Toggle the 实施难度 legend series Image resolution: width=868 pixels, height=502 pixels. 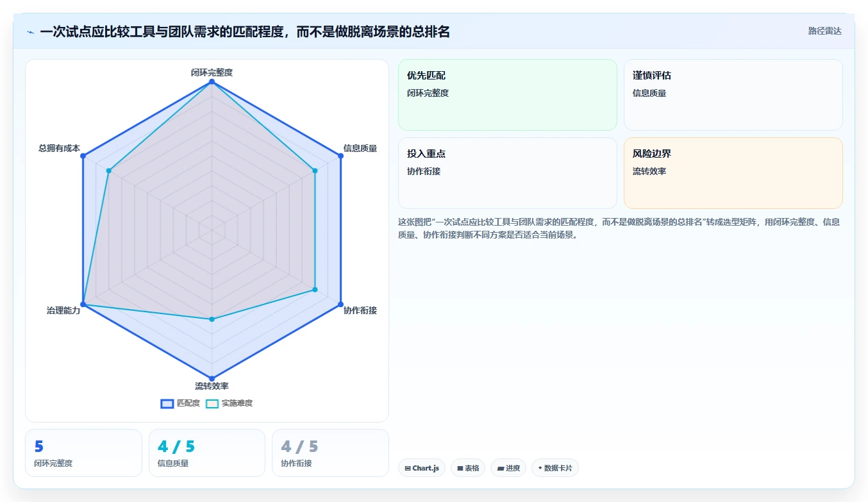pyautogui.click(x=229, y=403)
